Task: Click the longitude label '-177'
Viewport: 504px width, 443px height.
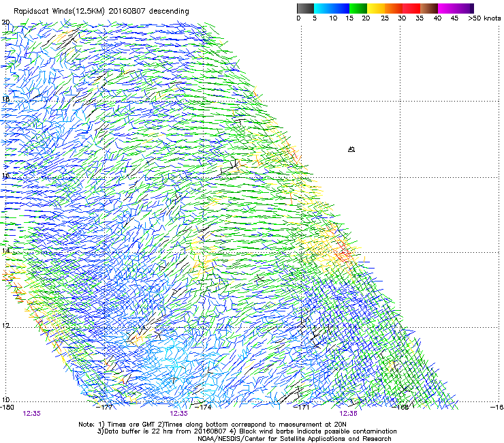Action: (x=104, y=408)
